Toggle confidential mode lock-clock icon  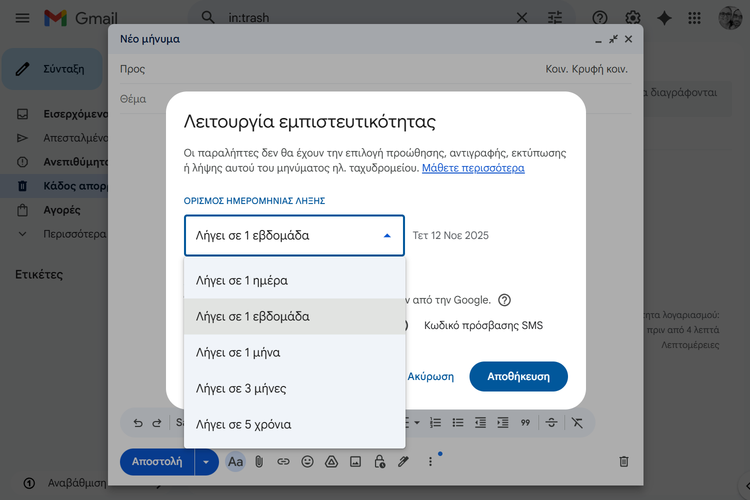click(379, 461)
